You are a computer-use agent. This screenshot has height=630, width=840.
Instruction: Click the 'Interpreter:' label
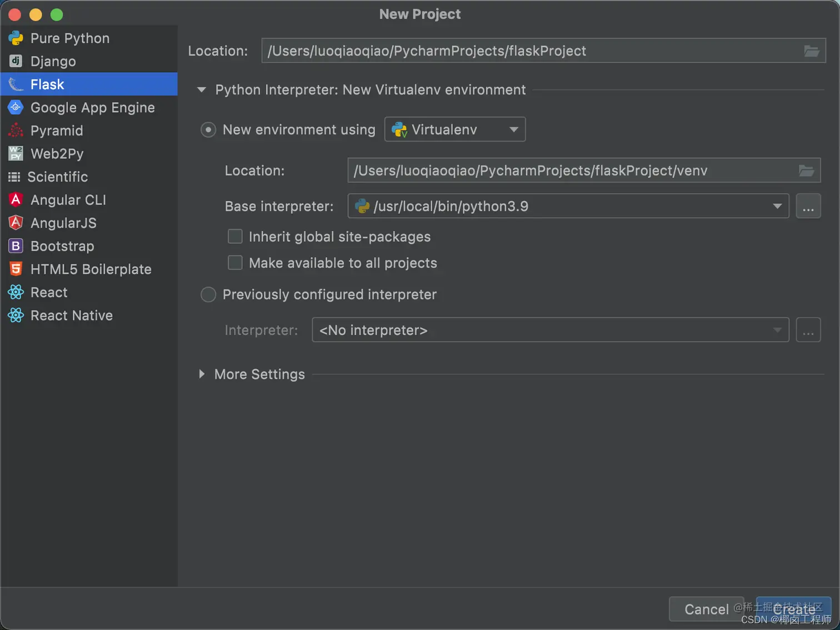click(x=261, y=330)
